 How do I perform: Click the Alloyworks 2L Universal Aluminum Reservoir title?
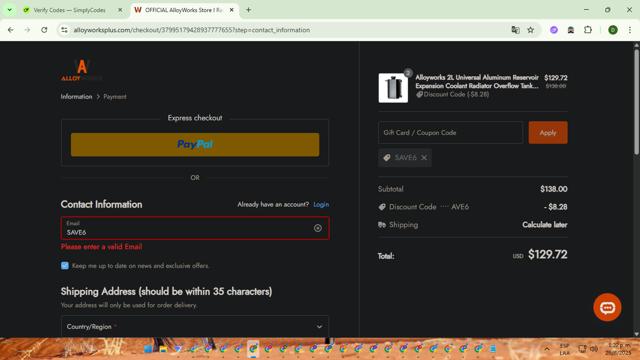coord(477,82)
